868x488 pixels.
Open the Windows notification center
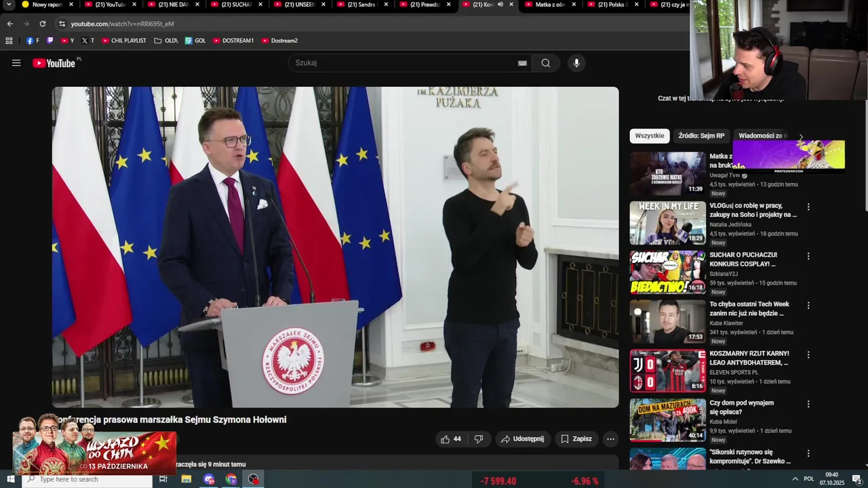(x=856, y=479)
